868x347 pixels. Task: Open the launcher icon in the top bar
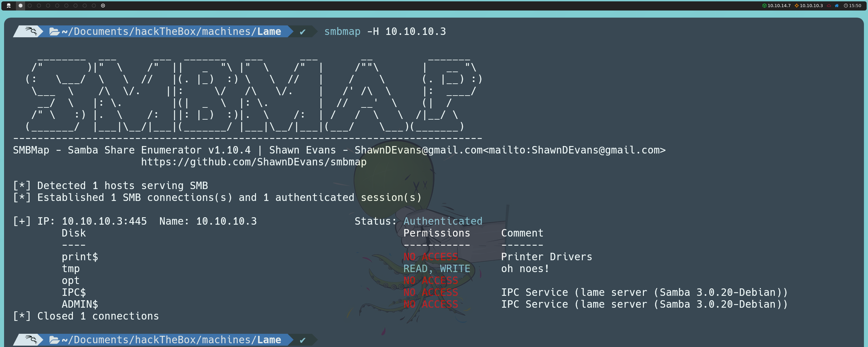[x=9, y=5]
